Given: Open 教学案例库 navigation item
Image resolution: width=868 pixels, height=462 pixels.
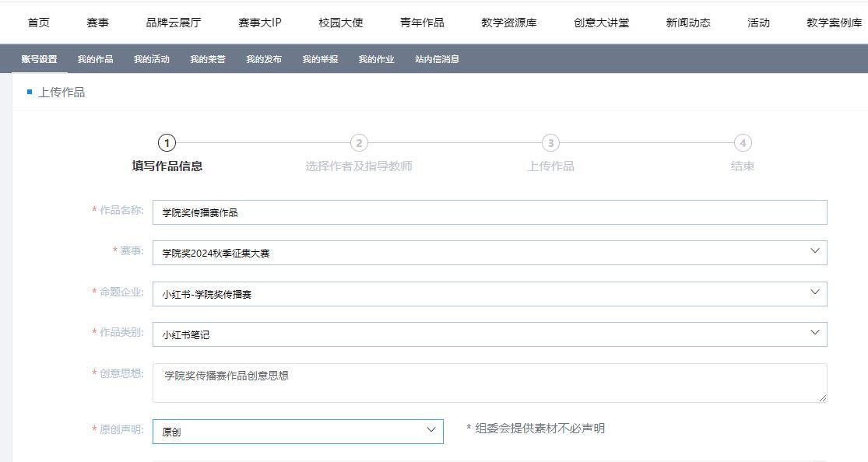Looking at the screenshot, I should (x=835, y=23).
